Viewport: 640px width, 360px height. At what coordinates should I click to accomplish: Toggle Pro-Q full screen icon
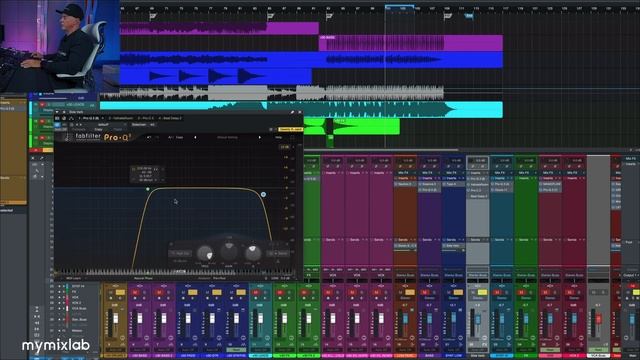point(292,138)
